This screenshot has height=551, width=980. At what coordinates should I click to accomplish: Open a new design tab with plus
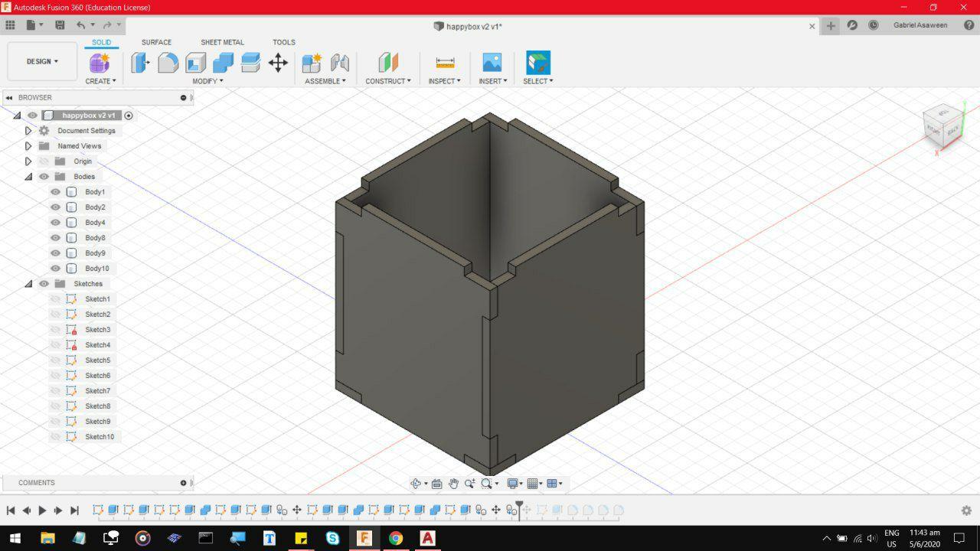tap(831, 25)
